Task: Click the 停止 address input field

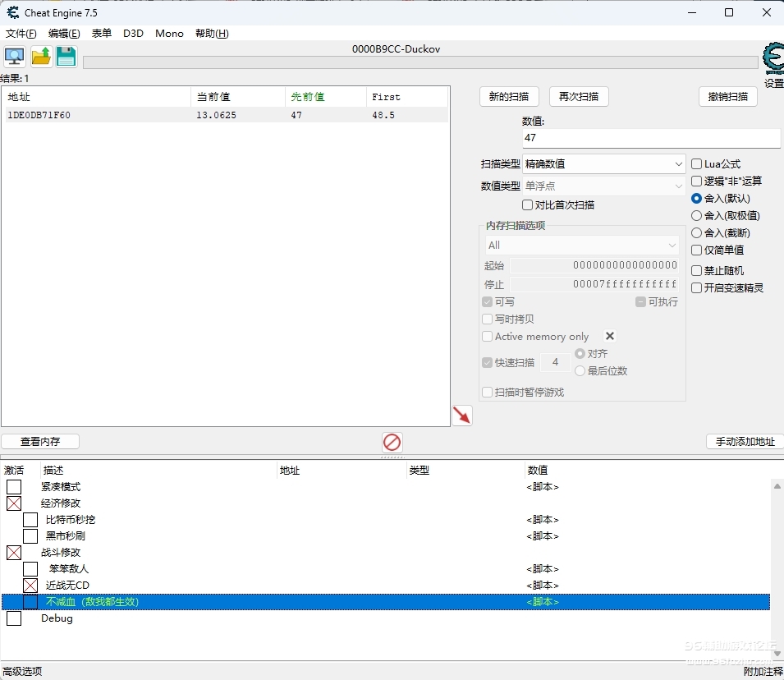Action: 594,284
